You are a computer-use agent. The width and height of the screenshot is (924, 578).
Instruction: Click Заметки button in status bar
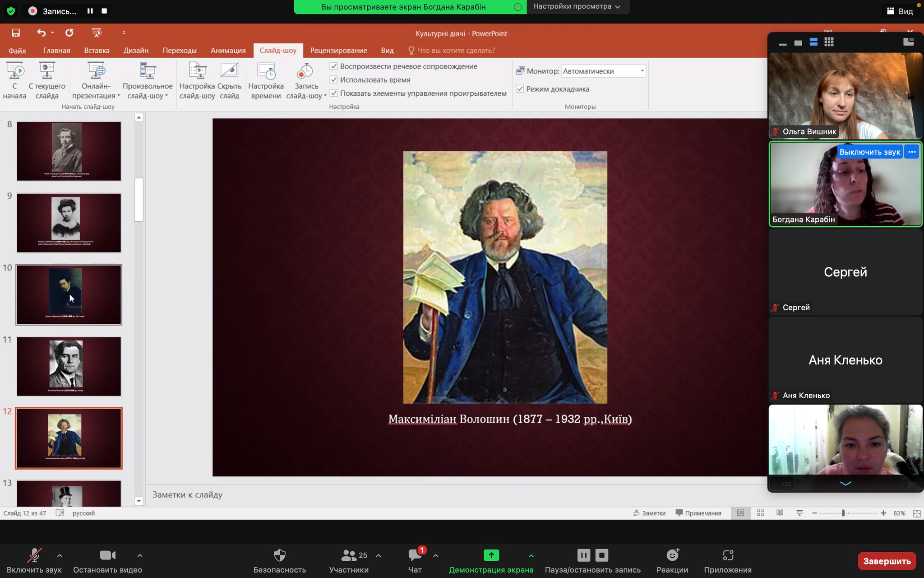[649, 513]
